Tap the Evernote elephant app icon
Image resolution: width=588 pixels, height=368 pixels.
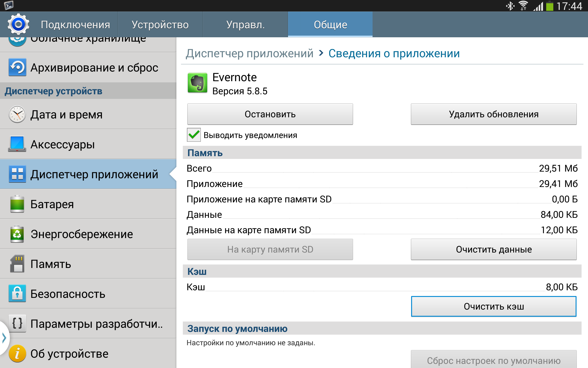click(197, 83)
